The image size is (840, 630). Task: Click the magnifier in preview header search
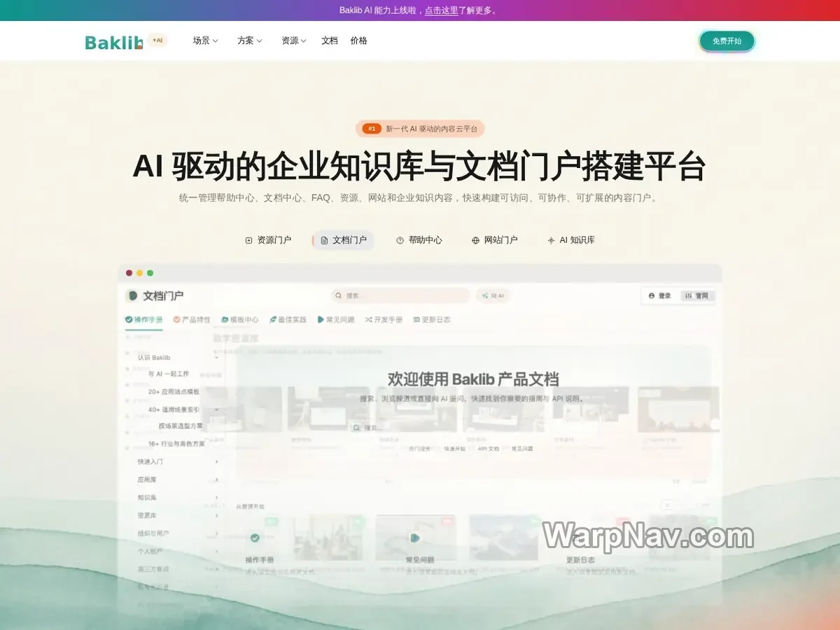(339, 296)
